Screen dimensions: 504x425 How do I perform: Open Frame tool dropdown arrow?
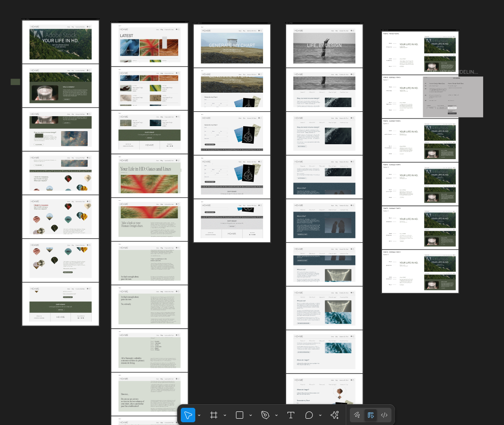click(x=225, y=415)
